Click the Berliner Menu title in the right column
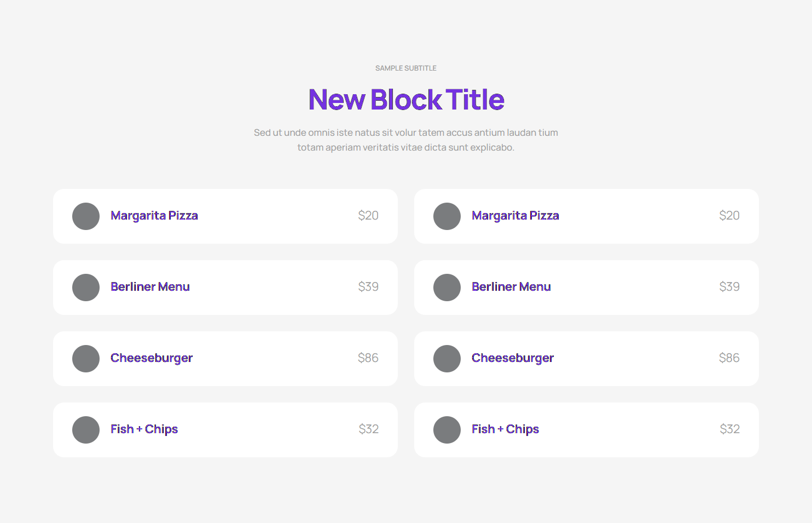This screenshot has height=523, width=812. (511, 287)
